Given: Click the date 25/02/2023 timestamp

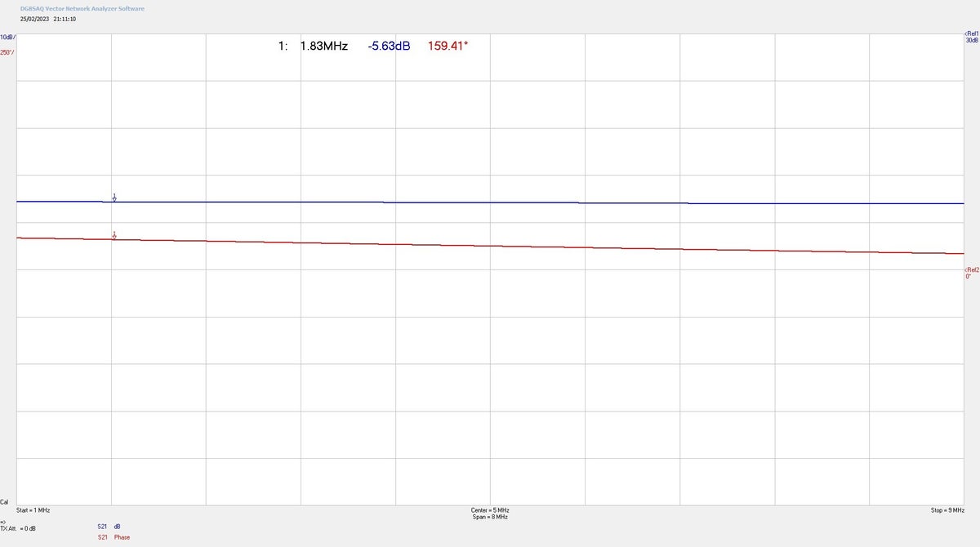Looking at the screenshot, I should coord(35,19).
